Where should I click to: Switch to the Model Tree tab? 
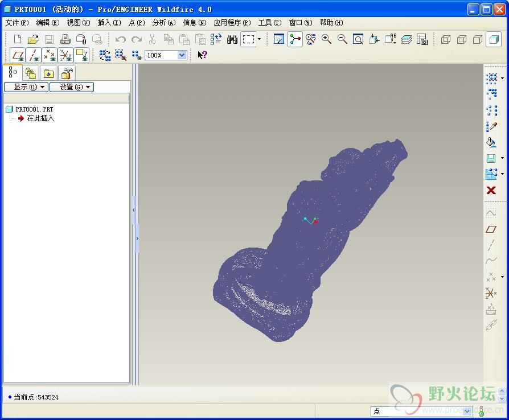(x=13, y=72)
